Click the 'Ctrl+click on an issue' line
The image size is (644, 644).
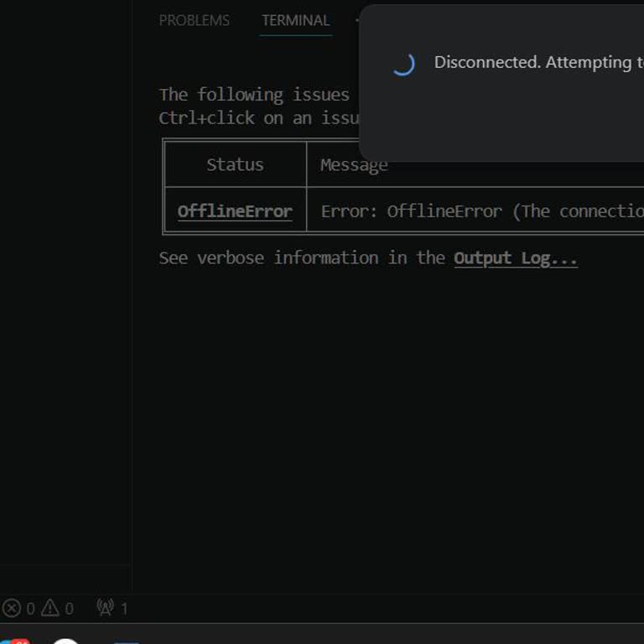click(x=259, y=118)
